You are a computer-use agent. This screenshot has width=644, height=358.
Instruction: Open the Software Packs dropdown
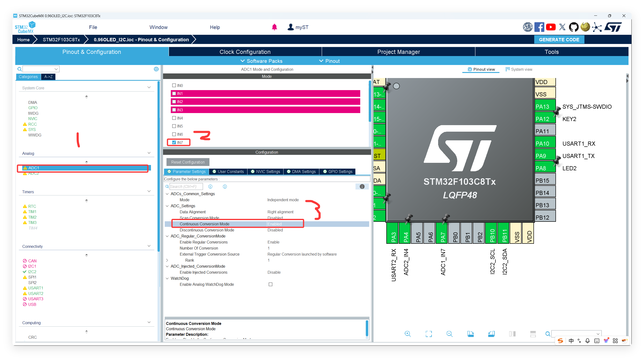point(261,61)
